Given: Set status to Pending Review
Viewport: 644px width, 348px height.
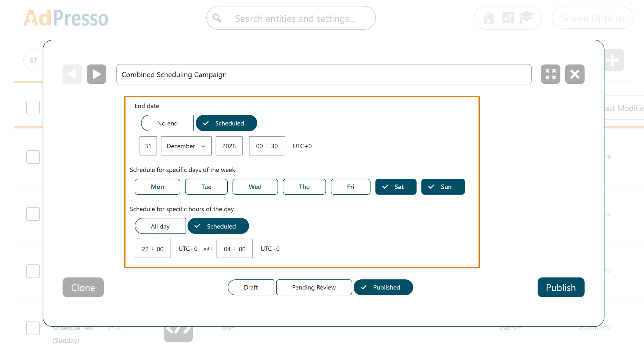Looking at the screenshot, I should (x=314, y=287).
